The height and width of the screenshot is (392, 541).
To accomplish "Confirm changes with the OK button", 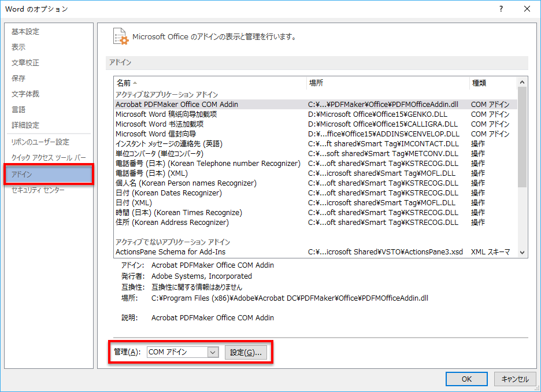I will click(466, 379).
